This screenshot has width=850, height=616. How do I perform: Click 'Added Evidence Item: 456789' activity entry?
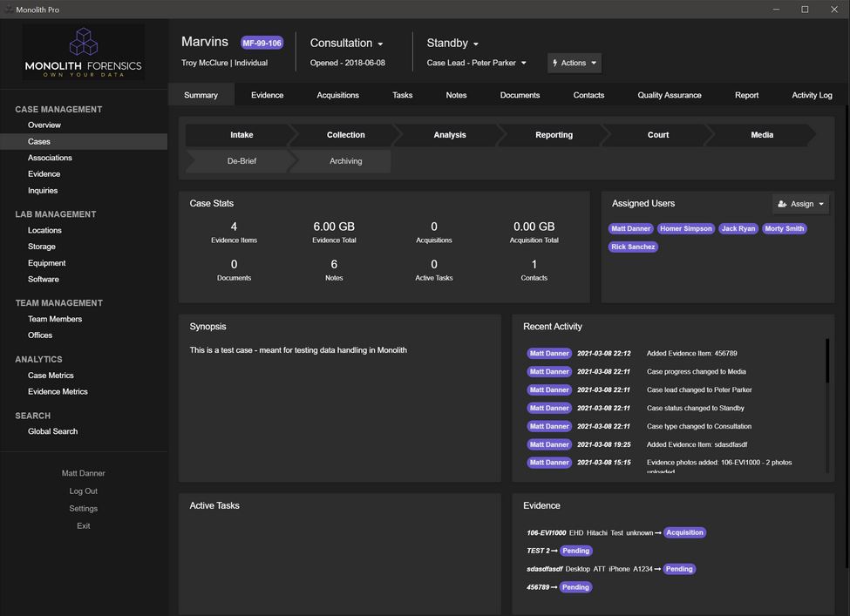tap(691, 353)
